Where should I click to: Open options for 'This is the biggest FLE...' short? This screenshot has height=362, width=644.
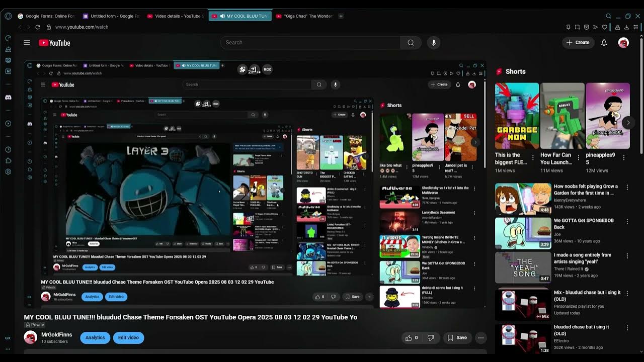coord(533,157)
